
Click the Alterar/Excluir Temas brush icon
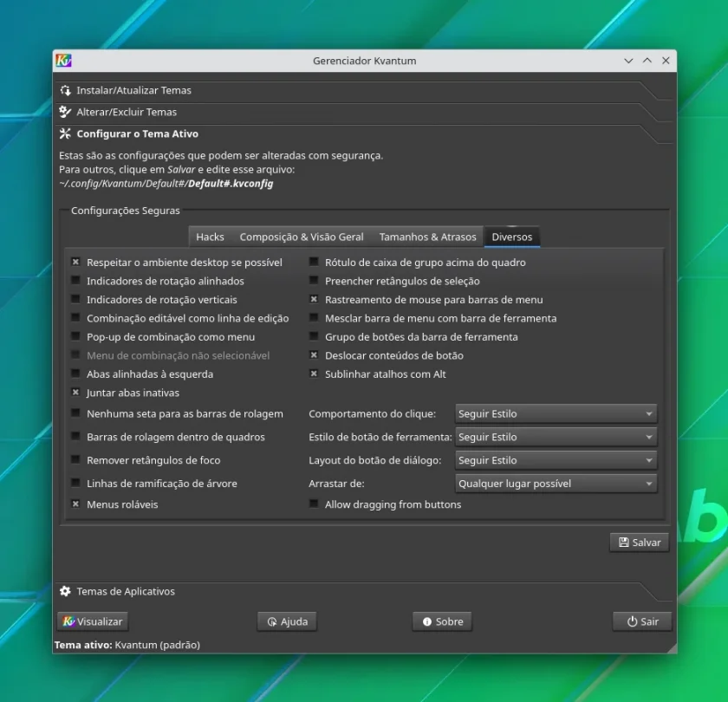click(x=66, y=112)
